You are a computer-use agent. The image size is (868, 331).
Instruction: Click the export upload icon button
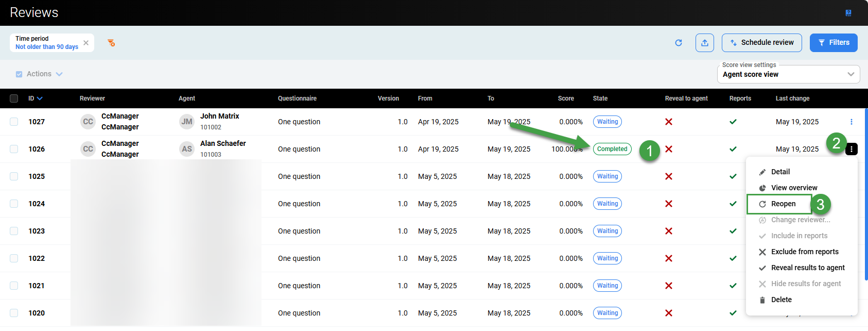coord(705,43)
